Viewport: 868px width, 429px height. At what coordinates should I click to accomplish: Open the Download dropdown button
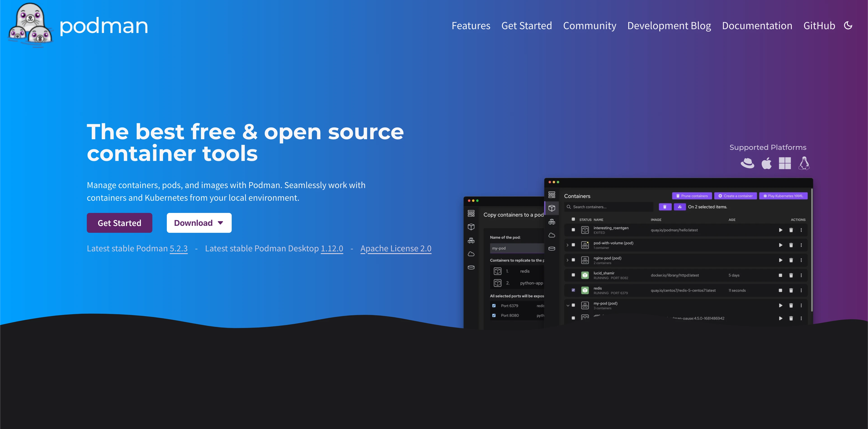tap(199, 223)
